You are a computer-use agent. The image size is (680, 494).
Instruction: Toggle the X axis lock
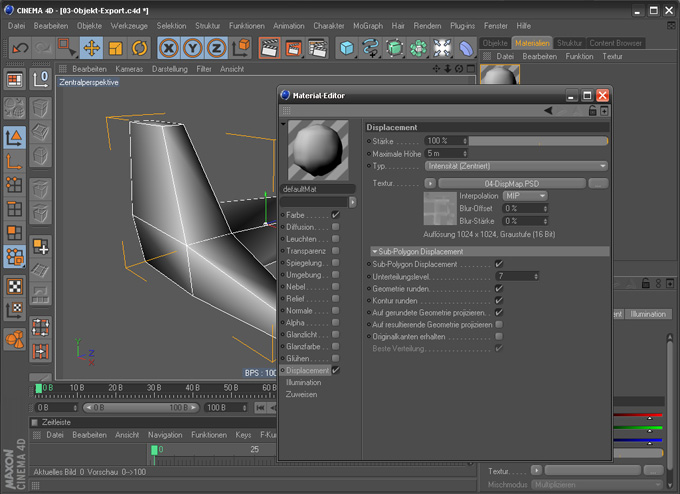click(x=170, y=47)
